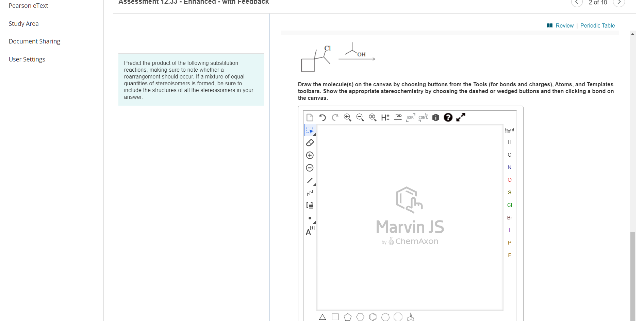Select the Increase Charge tool
Image resolution: width=644 pixels, height=321 pixels.
click(309, 155)
